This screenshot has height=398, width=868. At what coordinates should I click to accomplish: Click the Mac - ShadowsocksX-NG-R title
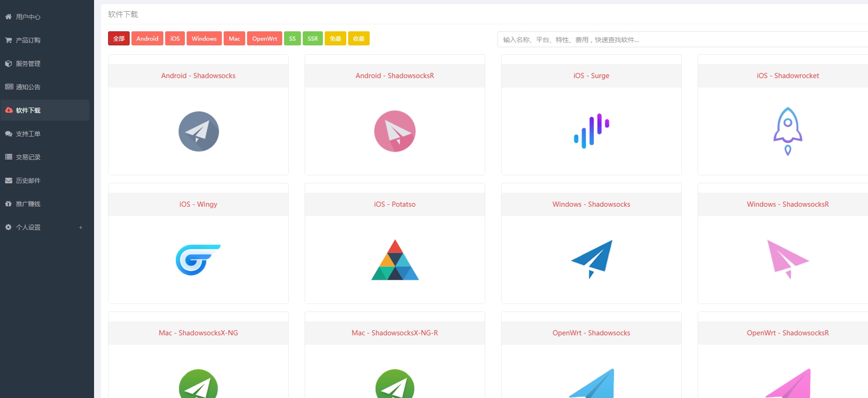click(x=395, y=333)
